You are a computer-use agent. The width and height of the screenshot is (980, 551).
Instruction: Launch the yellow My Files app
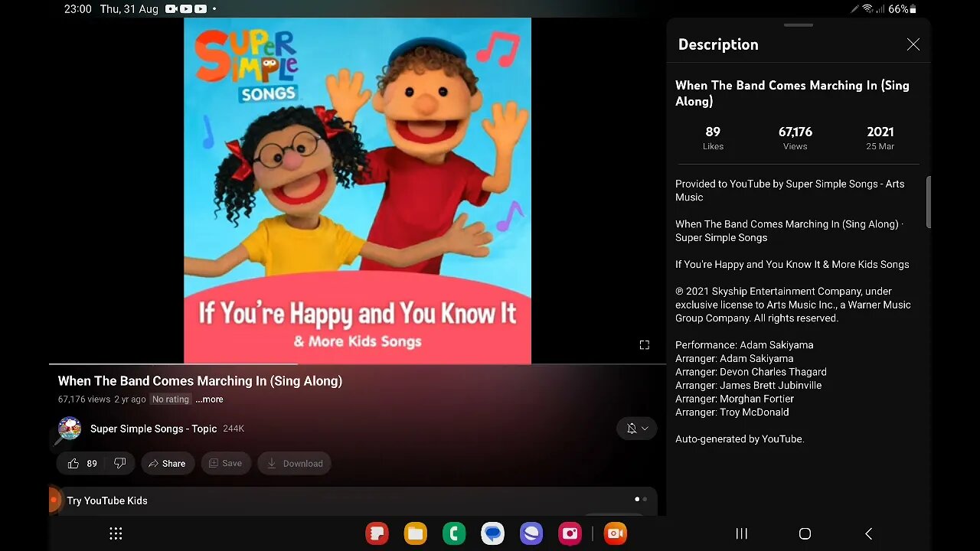(416, 533)
